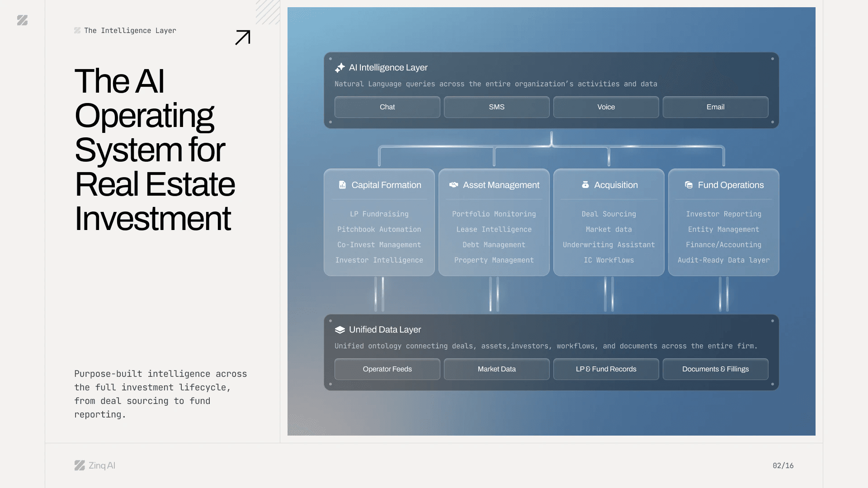The width and height of the screenshot is (868, 488).
Task: Click Investor Reporting item
Action: tap(724, 214)
